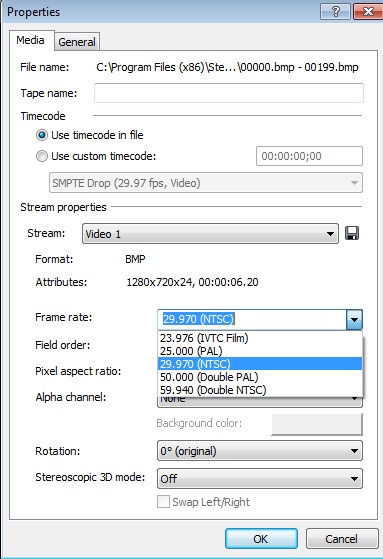Confirm changes with the OK button

click(261, 539)
